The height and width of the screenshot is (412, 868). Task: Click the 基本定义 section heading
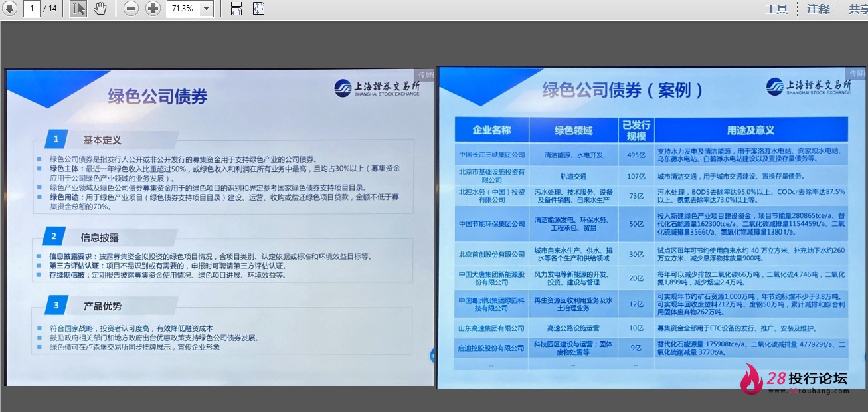(102, 140)
